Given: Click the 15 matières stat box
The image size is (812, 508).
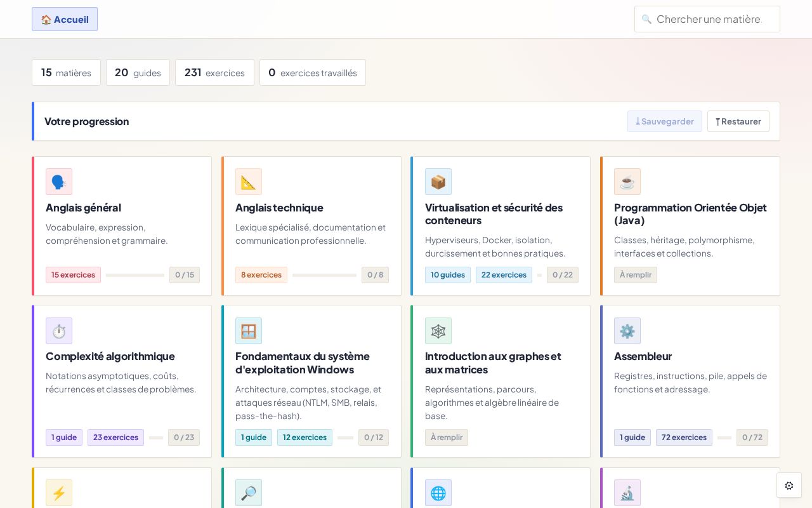Looking at the screenshot, I should 66,72.
